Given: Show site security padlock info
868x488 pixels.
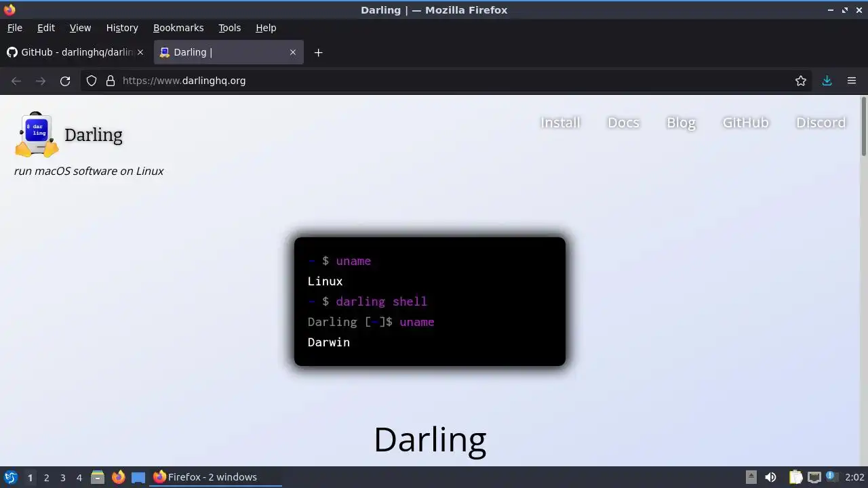Looking at the screenshot, I should click(111, 81).
